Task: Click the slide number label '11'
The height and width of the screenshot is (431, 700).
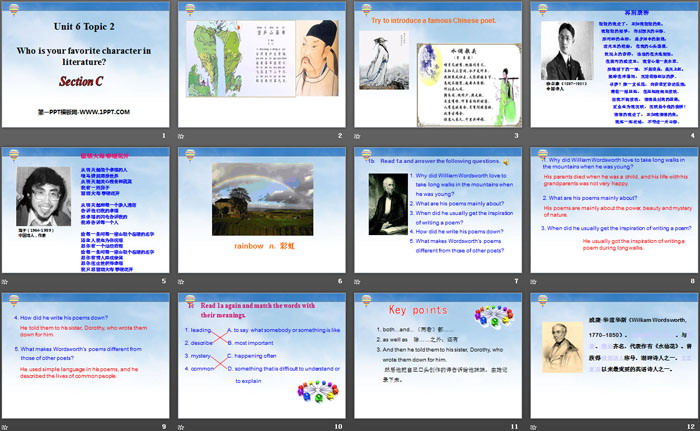Action: pyautogui.click(x=515, y=427)
